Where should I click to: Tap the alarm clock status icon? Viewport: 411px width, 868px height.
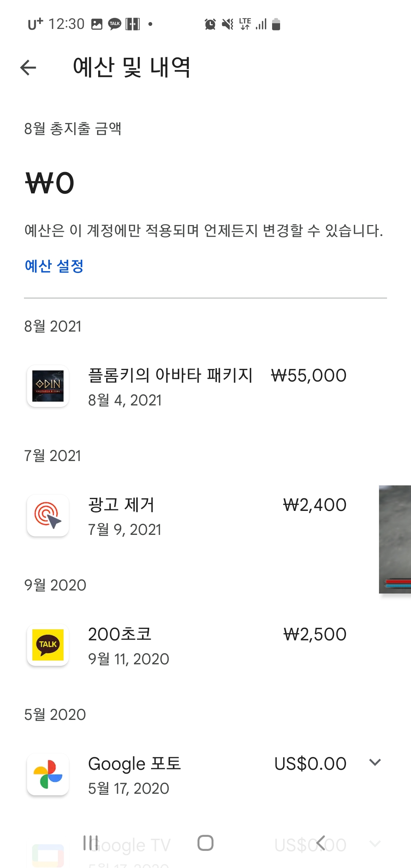[x=210, y=24]
